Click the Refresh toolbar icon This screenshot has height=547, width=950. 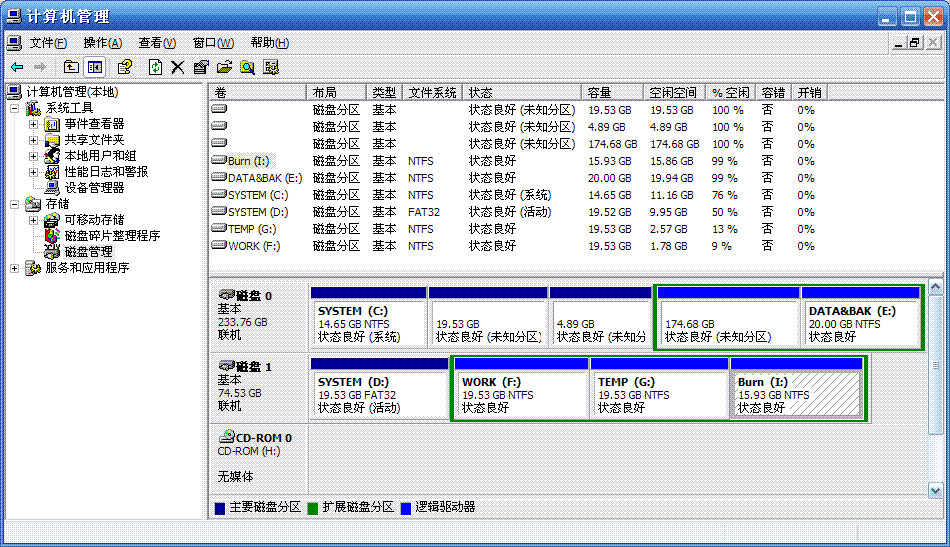155,67
